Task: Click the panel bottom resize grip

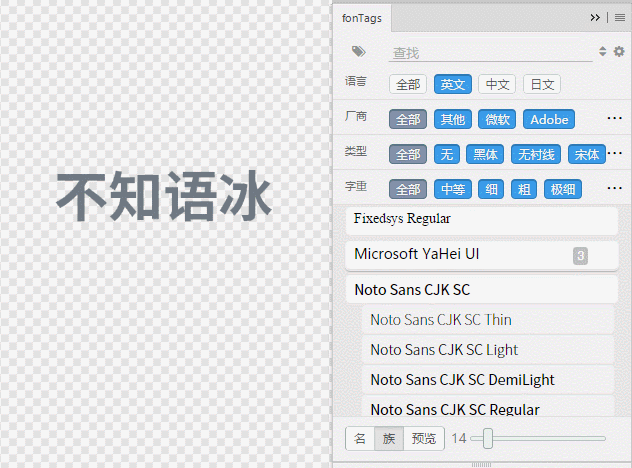Action: [481, 465]
